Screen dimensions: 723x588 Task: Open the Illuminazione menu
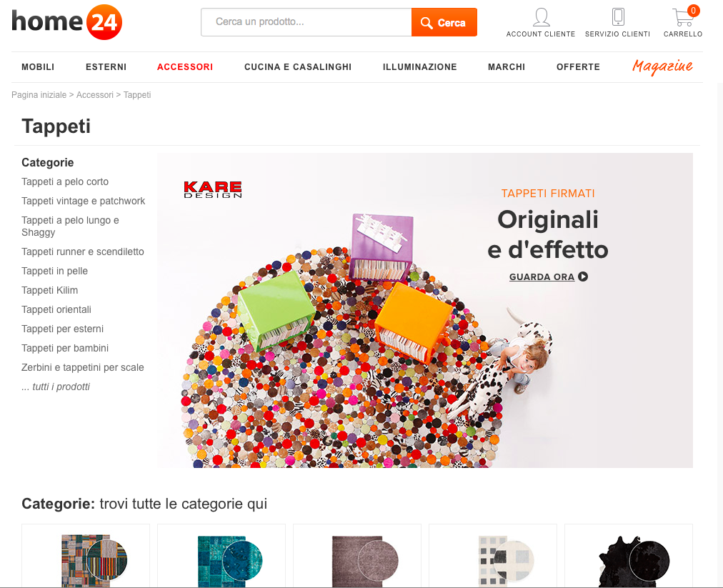click(x=419, y=67)
